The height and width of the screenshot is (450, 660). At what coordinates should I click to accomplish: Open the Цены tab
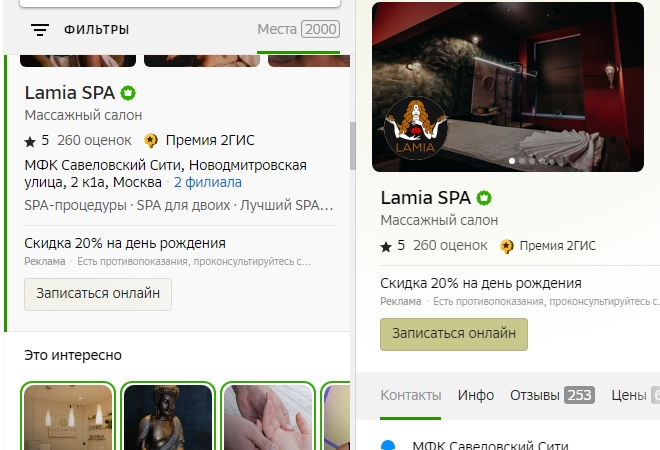click(635, 395)
